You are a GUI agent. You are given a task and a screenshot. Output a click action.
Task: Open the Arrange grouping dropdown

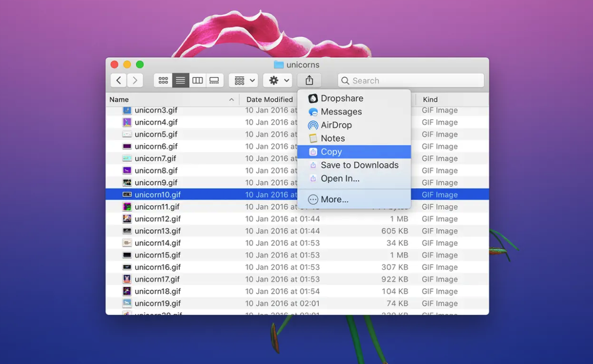(x=245, y=81)
